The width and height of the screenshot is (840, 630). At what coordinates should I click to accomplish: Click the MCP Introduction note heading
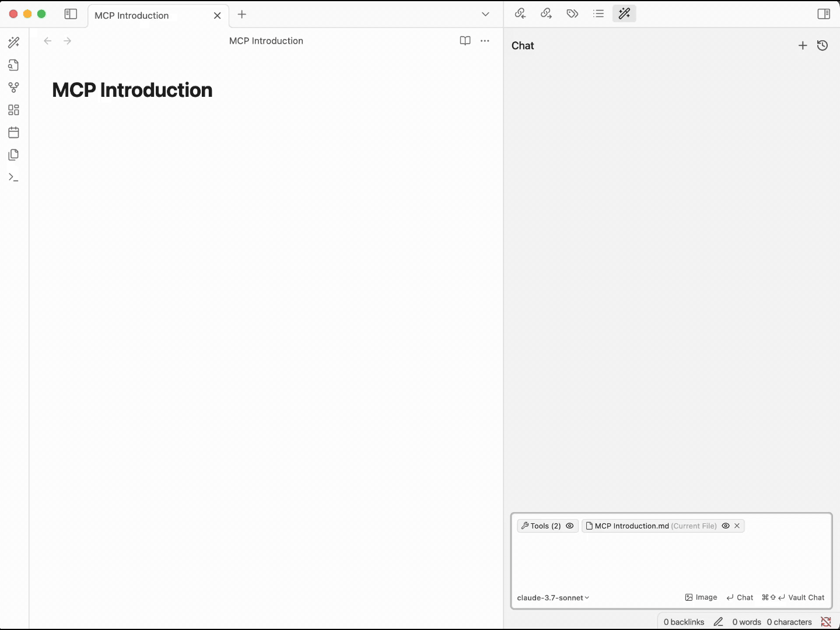pos(132,90)
